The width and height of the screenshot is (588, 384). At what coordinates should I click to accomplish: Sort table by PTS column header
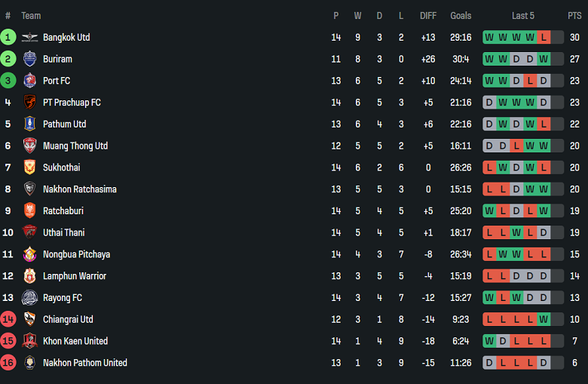click(x=574, y=16)
